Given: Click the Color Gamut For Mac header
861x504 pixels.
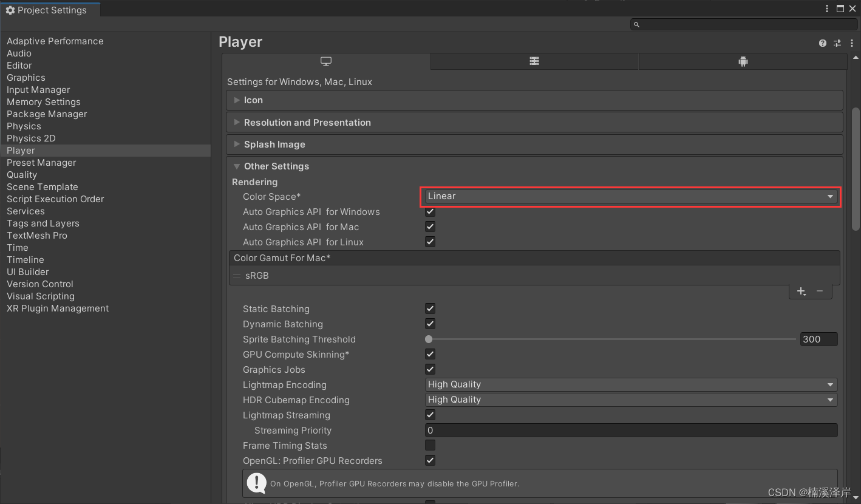Looking at the screenshot, I should click(534, 258).
